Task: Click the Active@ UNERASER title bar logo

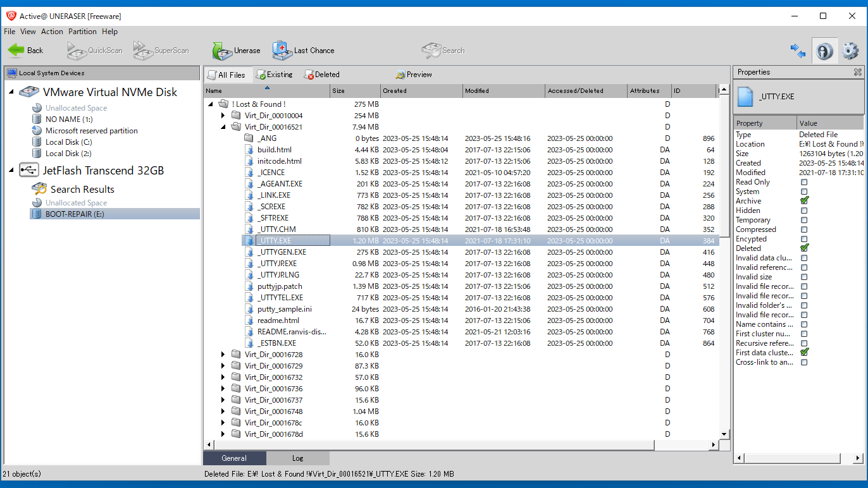Action: point(11,16)
